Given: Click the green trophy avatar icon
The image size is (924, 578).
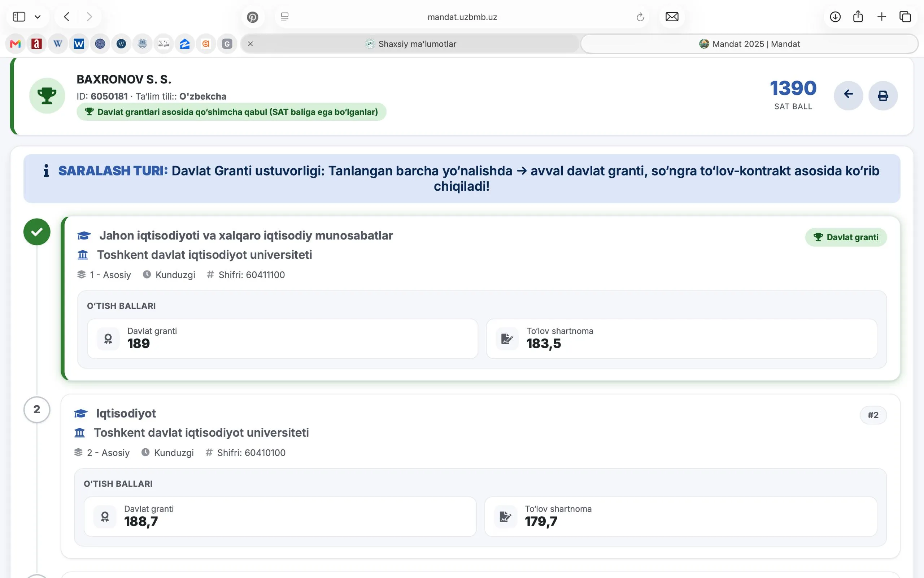Looking at the screenshot, I should (x=47, y=95).
